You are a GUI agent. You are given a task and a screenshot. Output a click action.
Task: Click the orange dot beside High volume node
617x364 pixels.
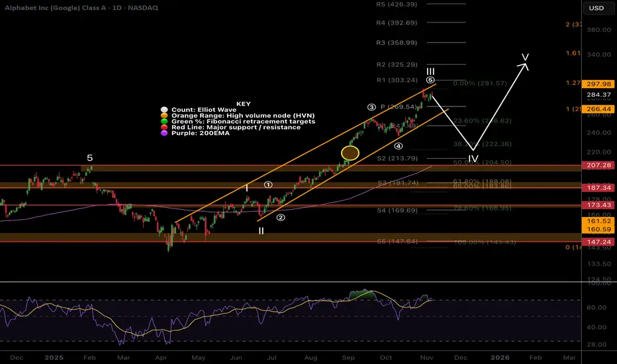pyautogui.click(x=164, y=116)
